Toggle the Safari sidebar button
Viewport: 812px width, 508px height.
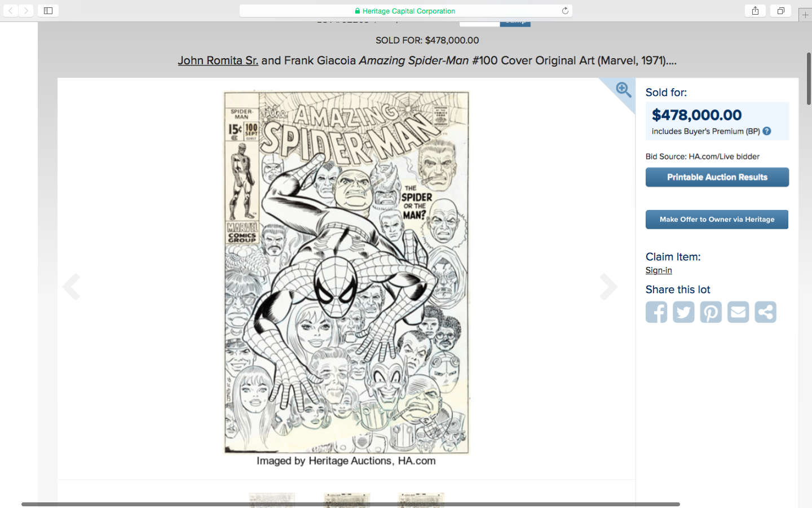tap(48, 11)
